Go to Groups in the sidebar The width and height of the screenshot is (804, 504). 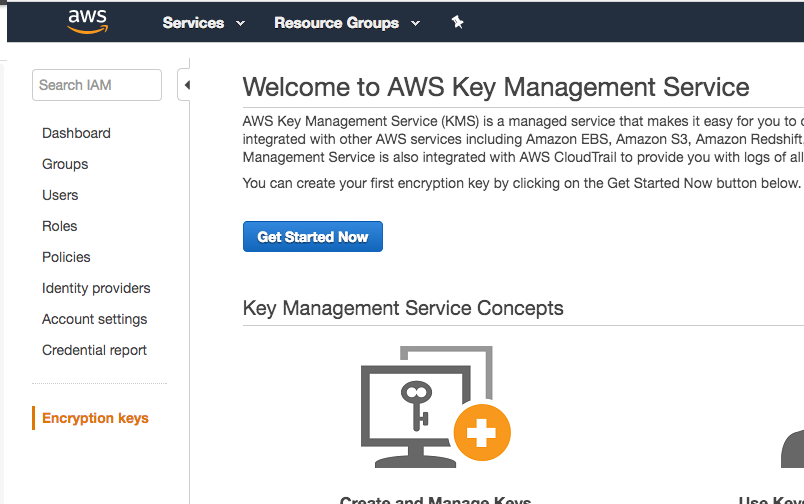tap(65, 164)
